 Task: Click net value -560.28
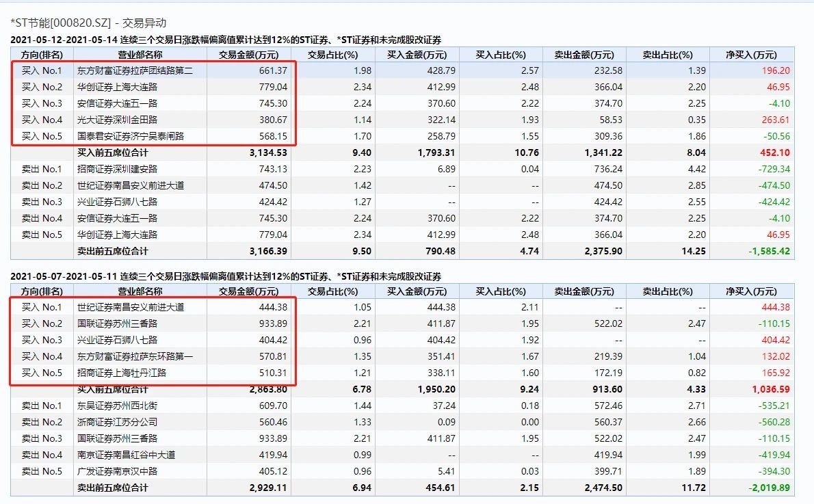(x=774, y=422)
